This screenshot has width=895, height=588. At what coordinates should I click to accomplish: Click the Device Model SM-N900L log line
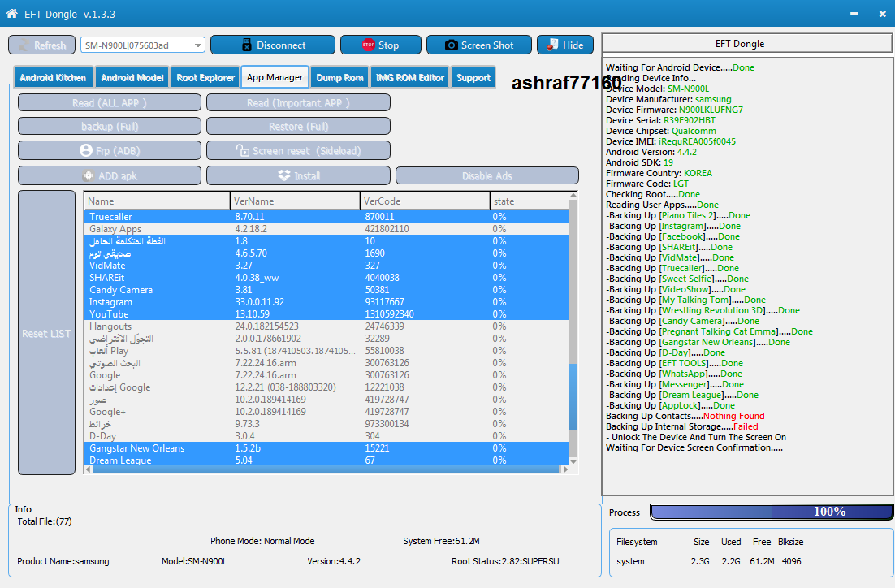[658, 89]
